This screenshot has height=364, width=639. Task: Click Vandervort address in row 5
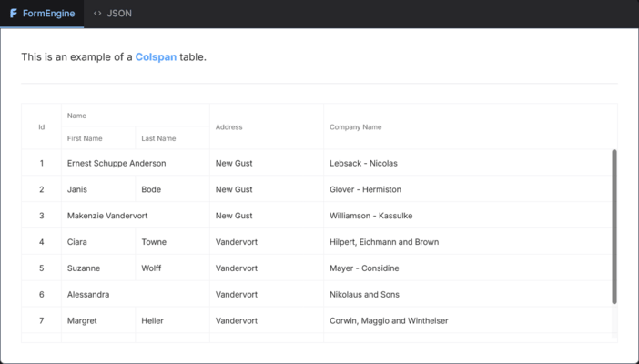pos(267,268)
